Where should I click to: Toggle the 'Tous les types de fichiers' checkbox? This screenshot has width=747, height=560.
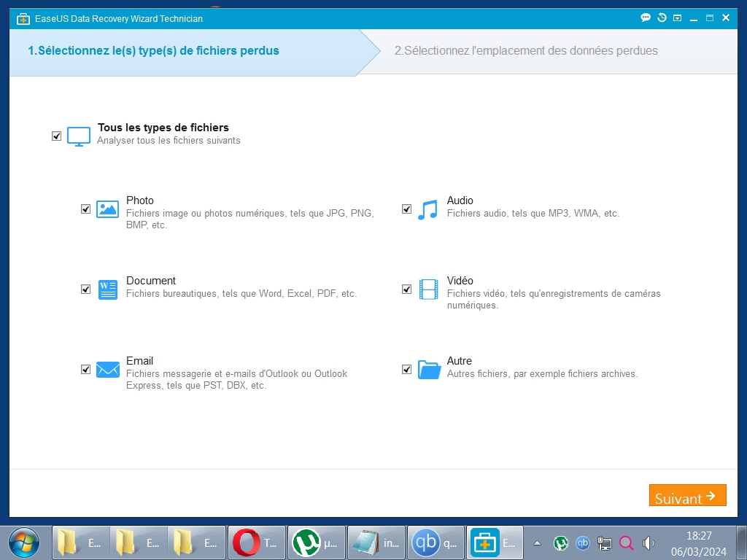tap(57, 136)
